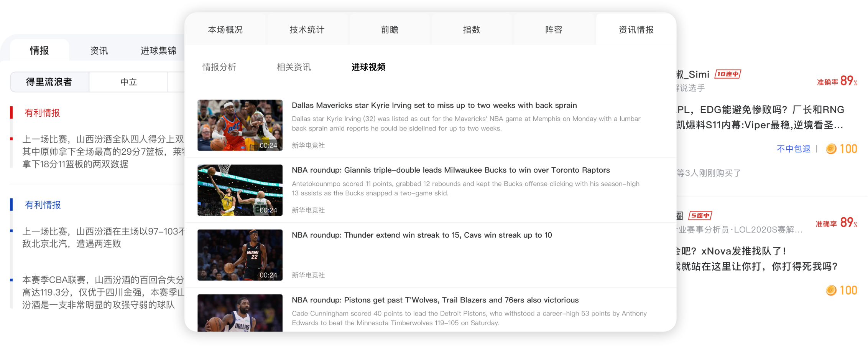Select the 得里流浪者 team segment
The width and height of the screenshot is (868, 347).
coord(49,82)
